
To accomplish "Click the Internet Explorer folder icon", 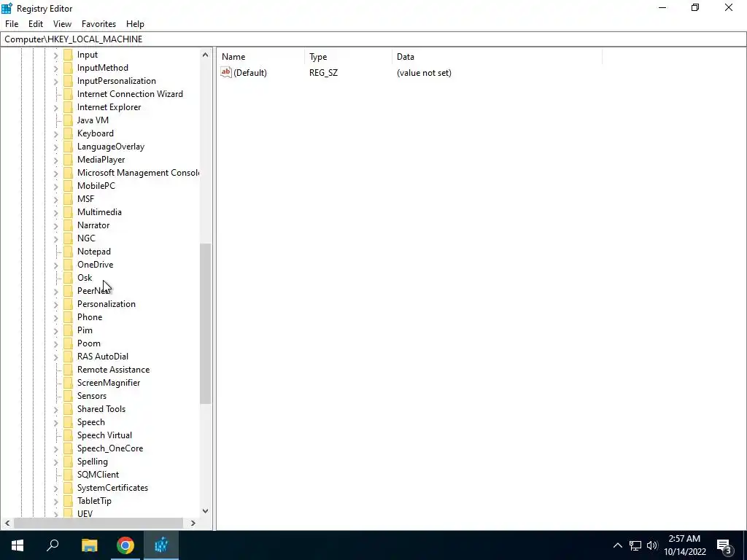I will point(68,107).
